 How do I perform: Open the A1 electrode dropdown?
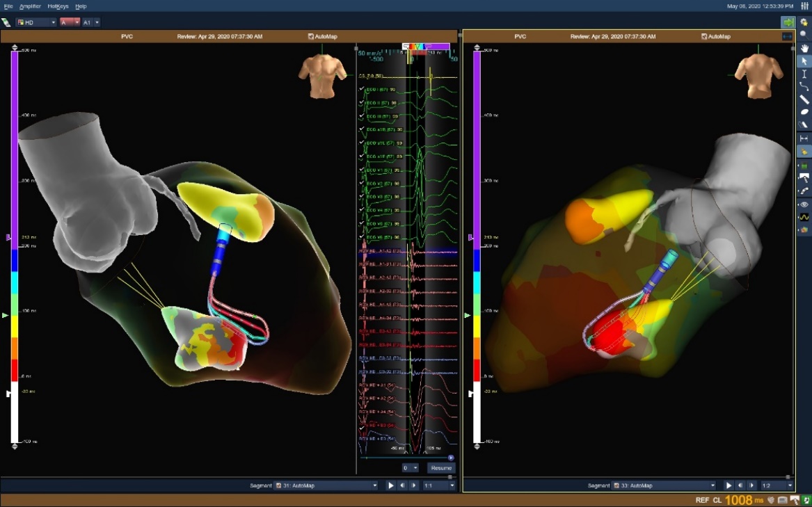pos(90,22)
